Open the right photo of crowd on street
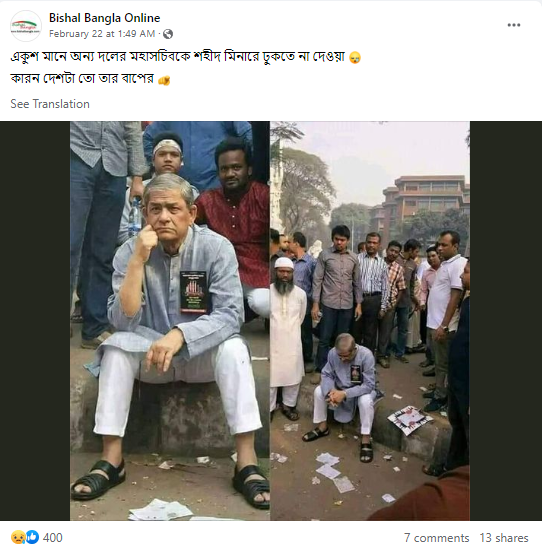 (x=370, y=321)
